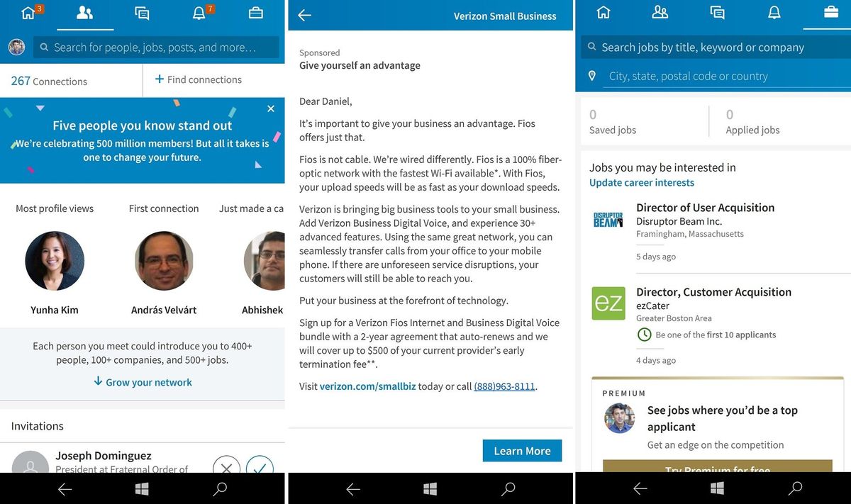Screen dimensions: 851x504
Task: Open the My Network section
Action: [x=85, y=12]
